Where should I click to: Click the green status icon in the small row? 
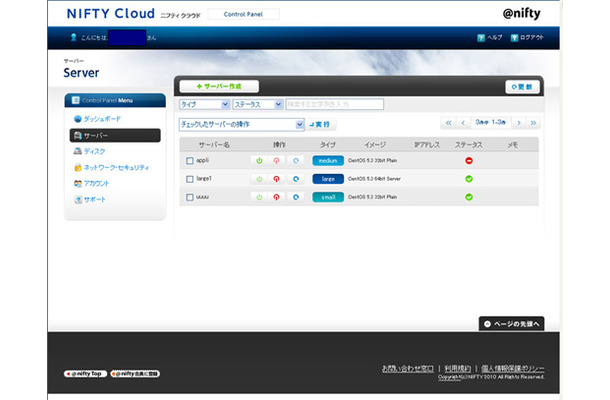pyautogui.click(x=469, y=197)
